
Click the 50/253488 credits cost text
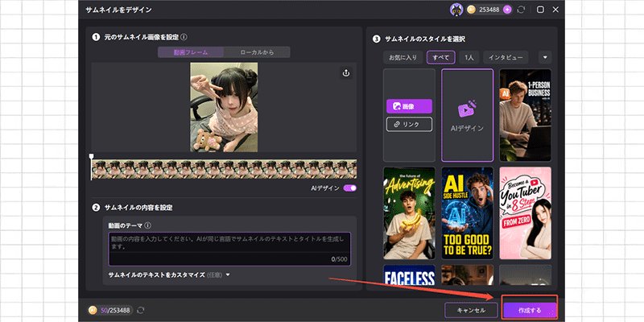point(115,310)
